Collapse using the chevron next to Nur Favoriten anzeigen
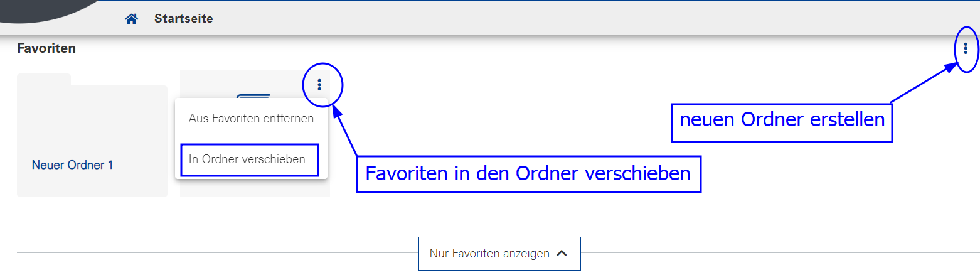Screen dimensions: 980x275 click(x=562, y=254)
